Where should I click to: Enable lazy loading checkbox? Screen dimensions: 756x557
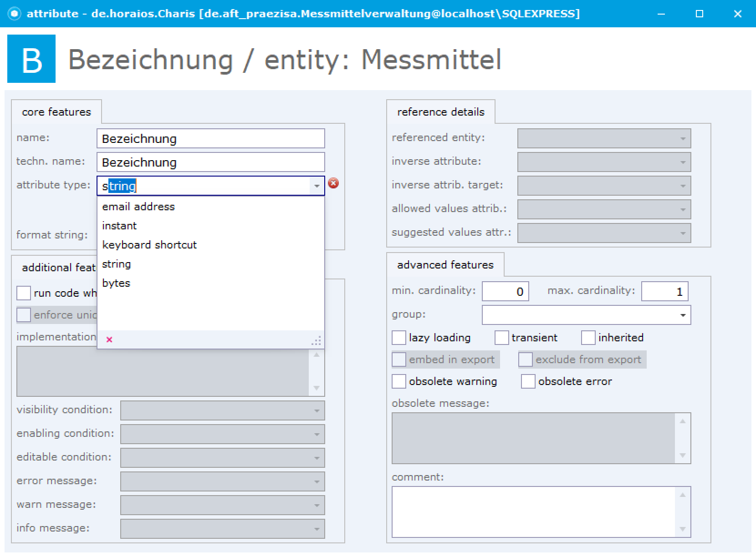[399, 338]
